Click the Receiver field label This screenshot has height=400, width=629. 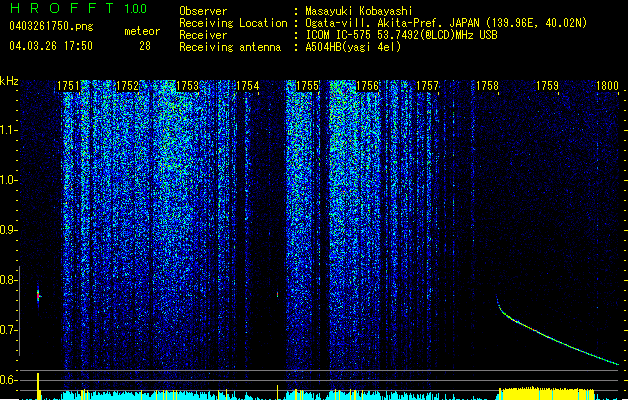click(203, 35)
